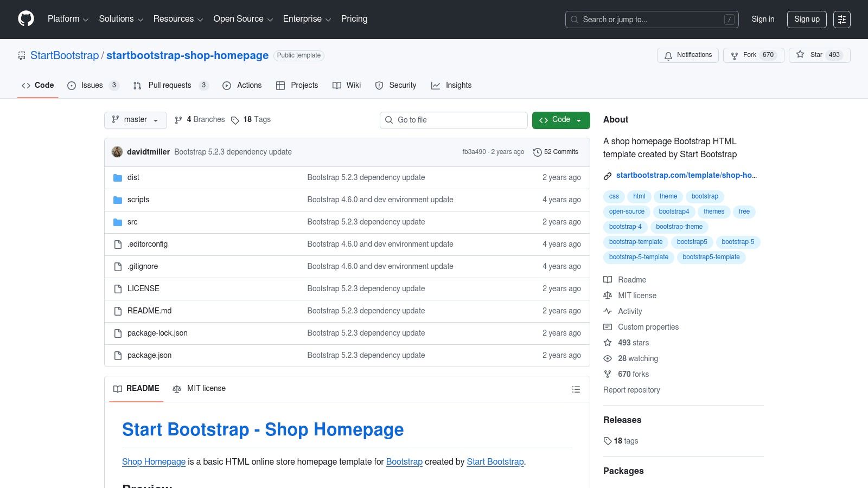Viewport: 868px width, 488px height.
Task: Open the GitHub homepage via the logo
Action: point(25,19)
